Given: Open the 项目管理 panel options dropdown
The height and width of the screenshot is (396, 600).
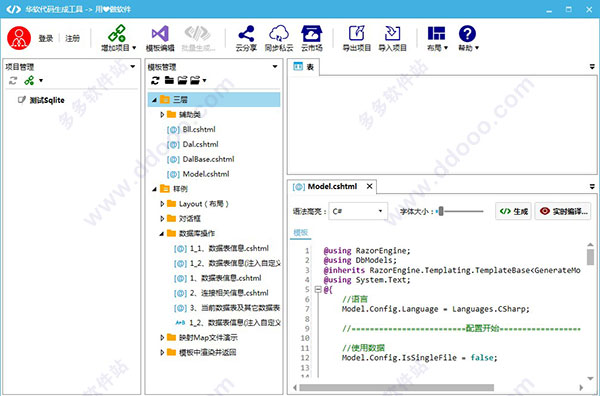Looking at the screenshot, I should pos(133,67).
